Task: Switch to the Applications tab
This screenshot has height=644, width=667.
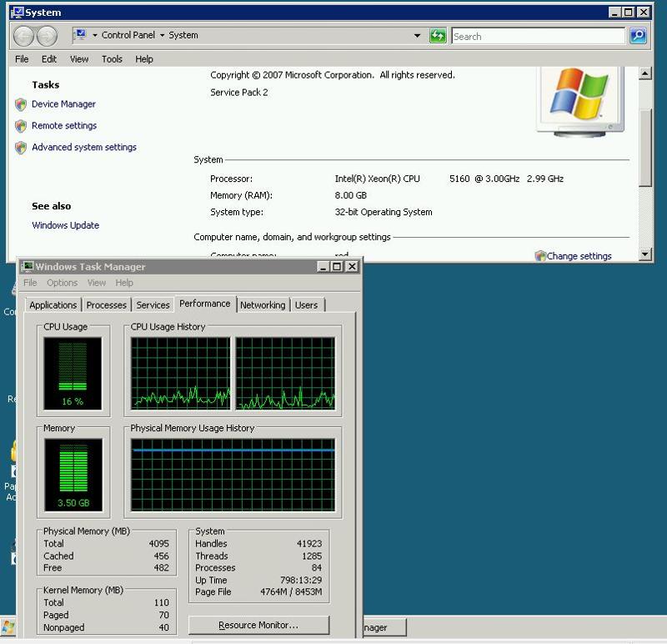Action: pyautogui.click(x=53, y=305)
